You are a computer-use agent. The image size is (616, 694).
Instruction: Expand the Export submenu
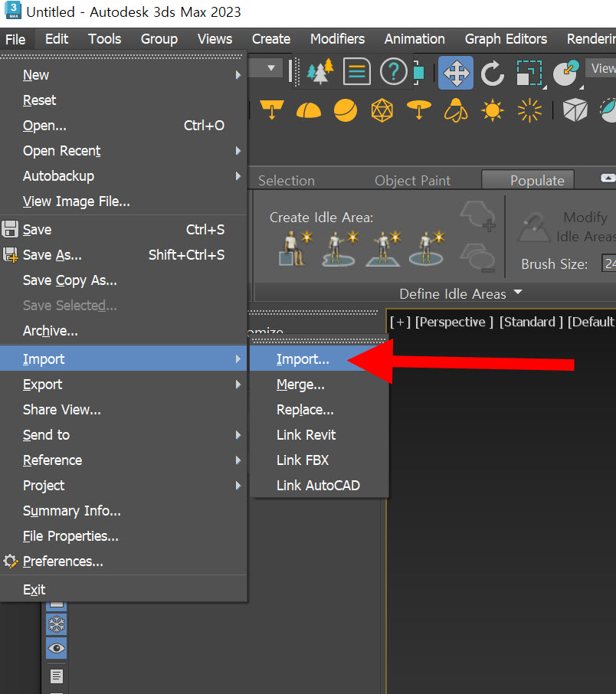[123, 385]
